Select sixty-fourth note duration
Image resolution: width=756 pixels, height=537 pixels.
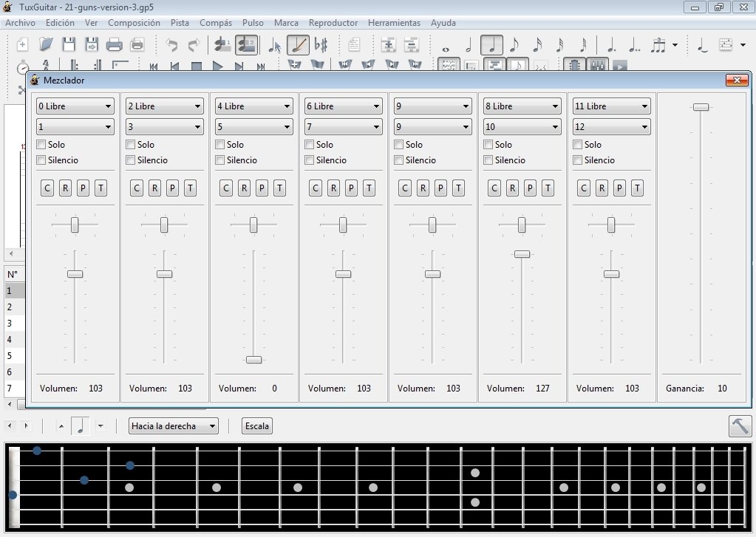click(x=583, y=45)
